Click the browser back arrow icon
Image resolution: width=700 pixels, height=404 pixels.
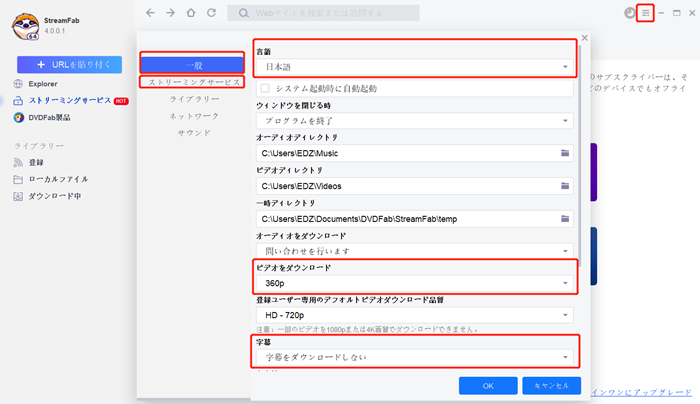150,13
